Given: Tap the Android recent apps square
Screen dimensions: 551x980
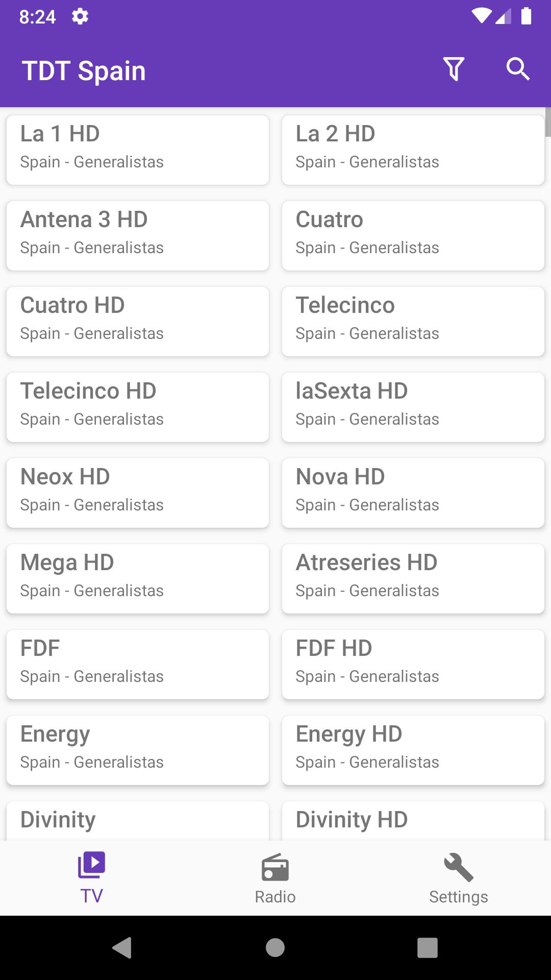Looking at the screenshot, I should coord(428,948).
